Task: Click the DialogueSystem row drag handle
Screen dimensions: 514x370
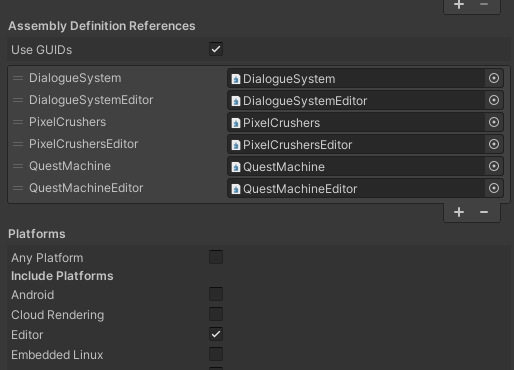Action: pos(18,78)
